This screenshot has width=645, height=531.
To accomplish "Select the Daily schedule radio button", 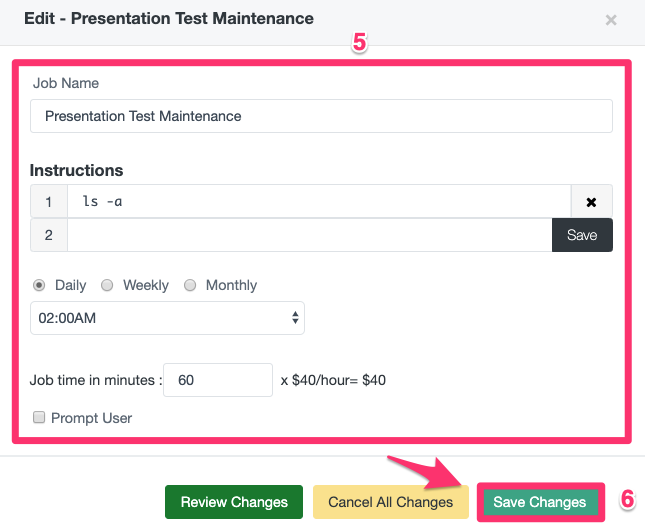I will pos(40,285).
